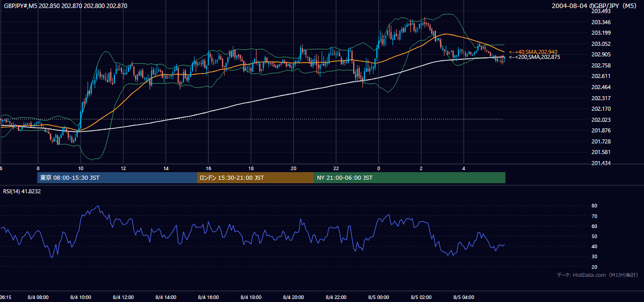Click RSI scale value 20 on right axis
The image size is (644, 302).
pos(595,267)
